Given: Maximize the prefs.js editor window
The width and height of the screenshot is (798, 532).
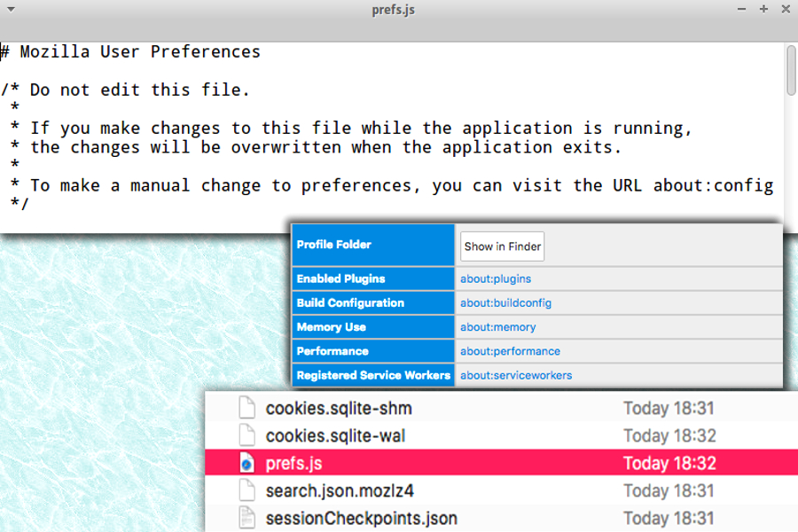Looking at the screenshot, I should coord(763,9).
